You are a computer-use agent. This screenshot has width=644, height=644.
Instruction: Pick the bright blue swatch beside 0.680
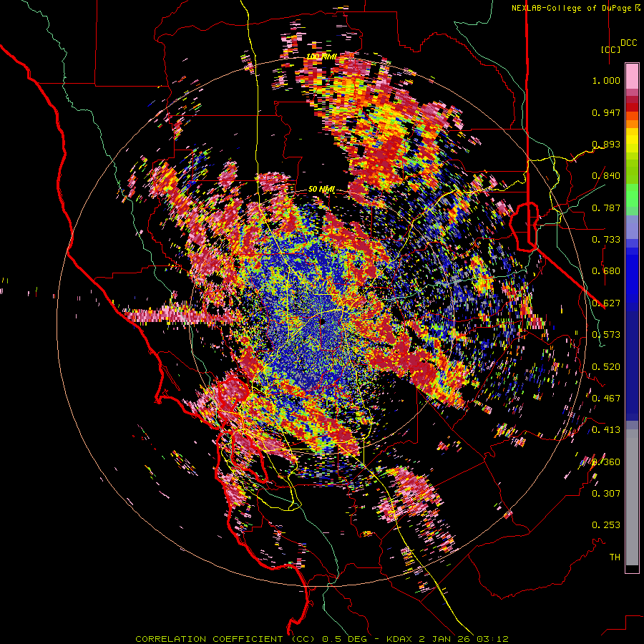point(632,273)
